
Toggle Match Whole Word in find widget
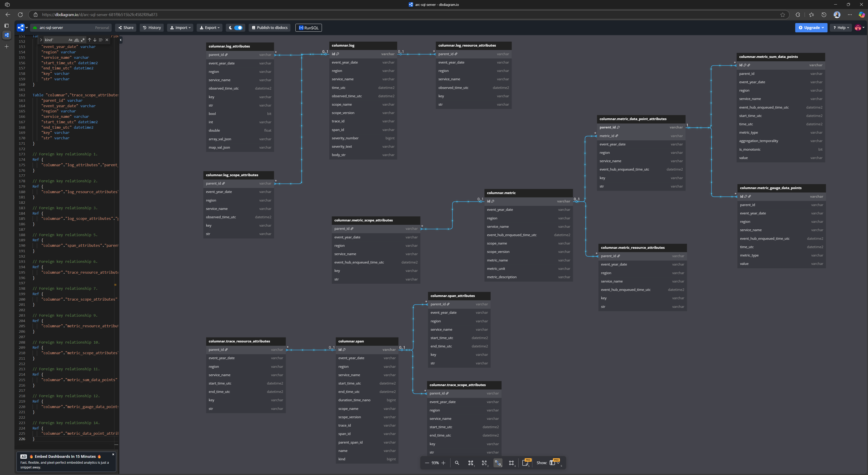tap(76, 40)
